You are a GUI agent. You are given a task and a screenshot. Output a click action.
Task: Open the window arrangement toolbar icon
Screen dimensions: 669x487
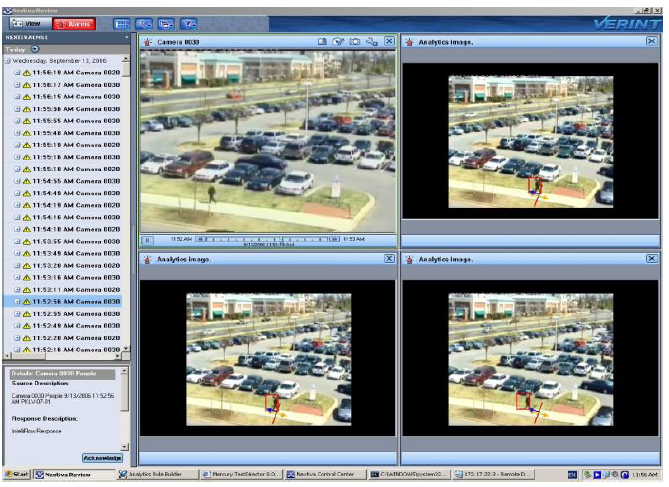coord(166,24)
